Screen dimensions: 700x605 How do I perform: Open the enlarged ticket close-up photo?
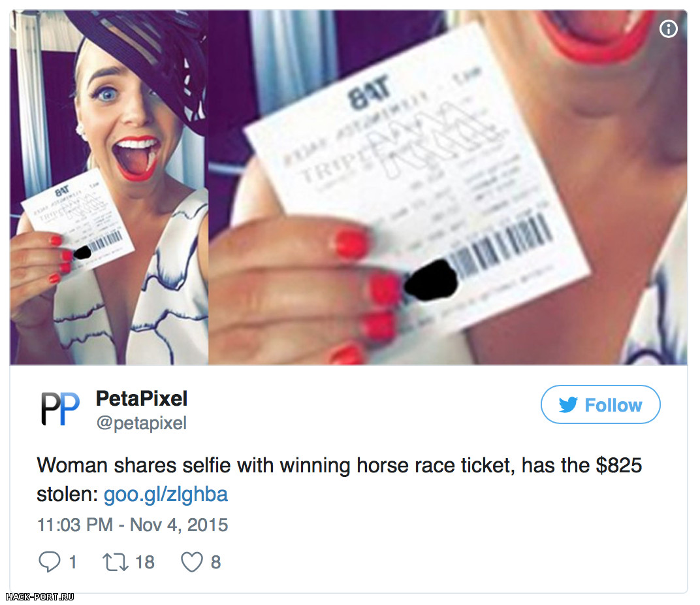[x=448, y=188]
